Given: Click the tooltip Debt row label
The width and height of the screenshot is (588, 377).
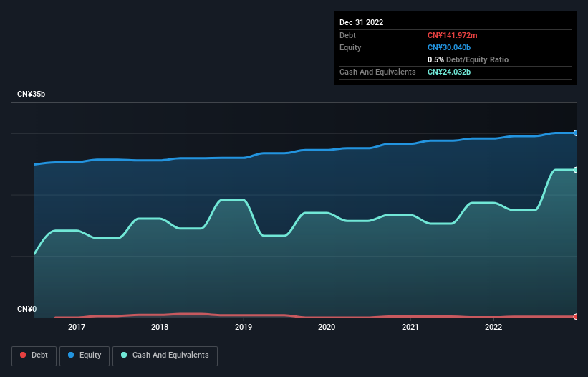Looking at the screenshot, I should point(347,35).
